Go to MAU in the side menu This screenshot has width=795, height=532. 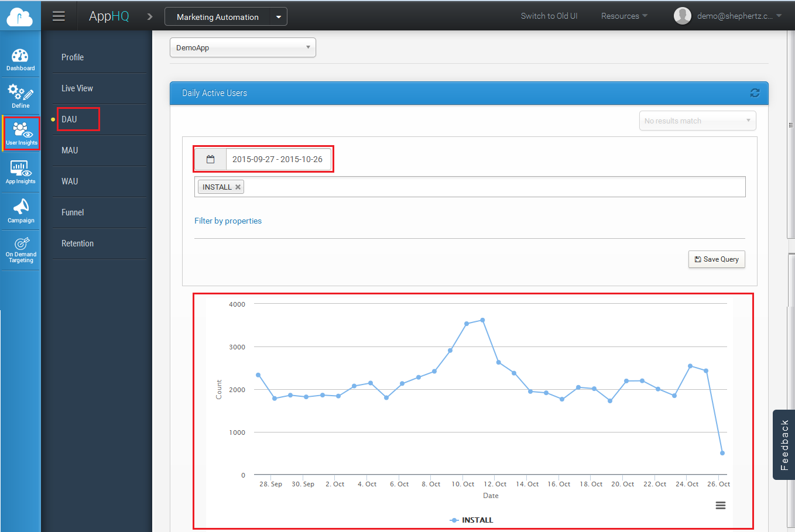pyautogui.click(x=70, y=150)
